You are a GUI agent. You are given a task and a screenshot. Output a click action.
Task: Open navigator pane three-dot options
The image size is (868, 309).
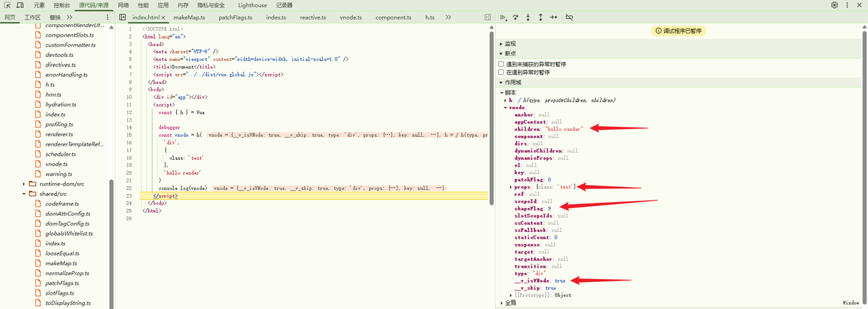click(108, 17)
